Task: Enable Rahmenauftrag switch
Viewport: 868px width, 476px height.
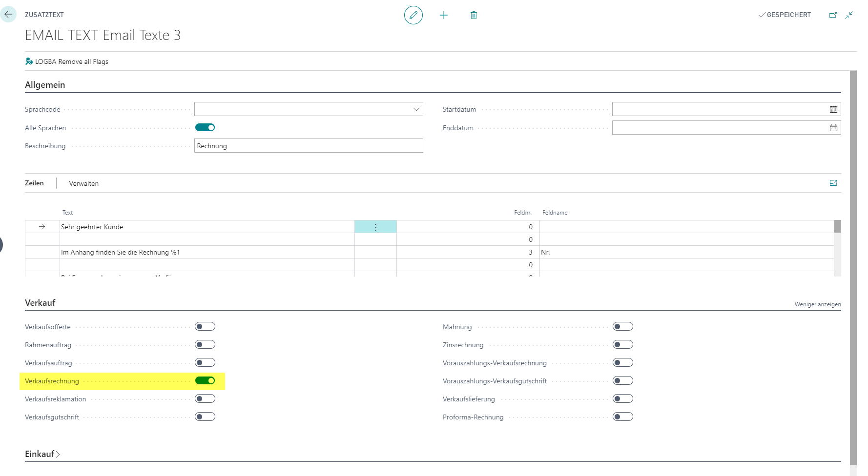Action: click(x=205, y=344)
